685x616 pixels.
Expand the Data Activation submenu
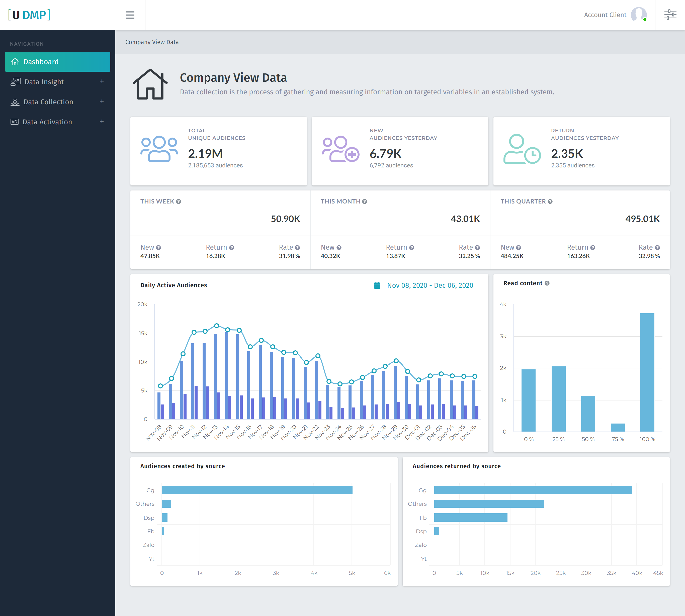pyautogui.click(x=102, y=122)
